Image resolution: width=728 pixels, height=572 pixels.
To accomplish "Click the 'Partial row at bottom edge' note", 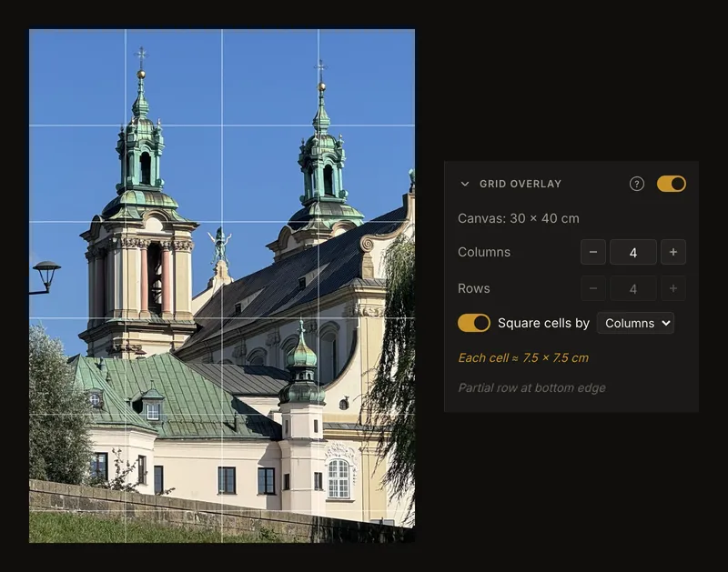I will (x=531, y=387).
